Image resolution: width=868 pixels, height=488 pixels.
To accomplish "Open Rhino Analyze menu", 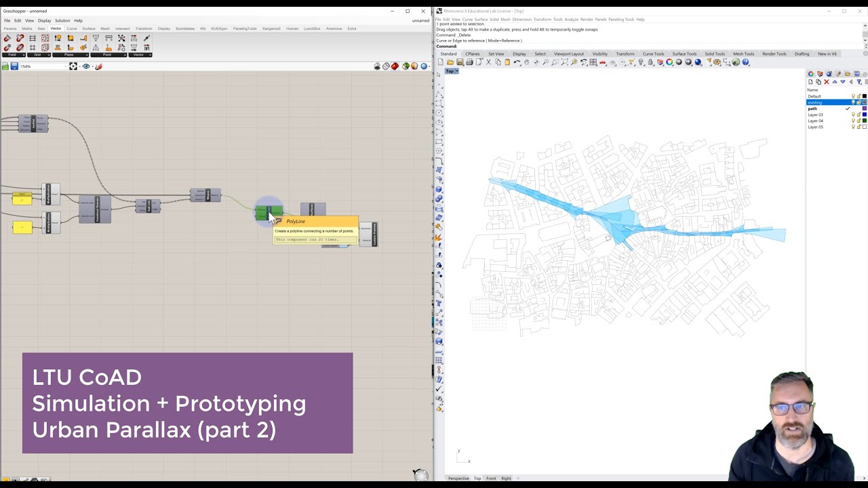I will point(572,19).
